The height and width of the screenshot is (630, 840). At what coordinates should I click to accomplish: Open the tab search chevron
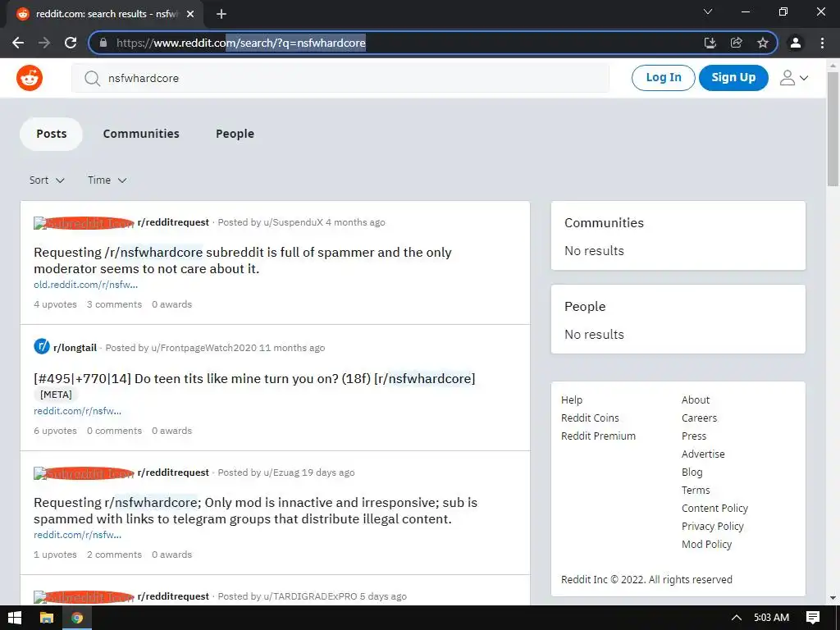(708, 11)
